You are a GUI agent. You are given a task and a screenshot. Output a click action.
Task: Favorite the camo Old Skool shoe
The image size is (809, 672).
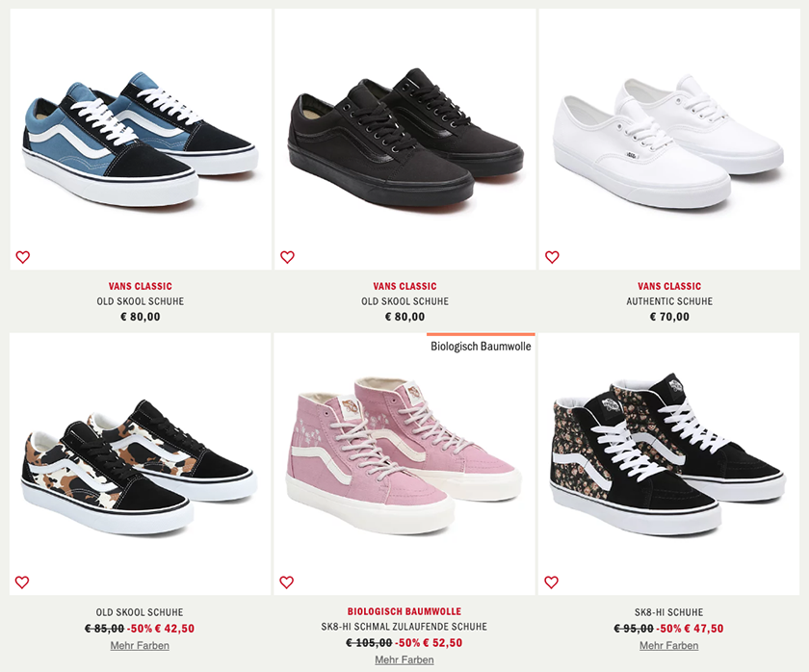[22, 582]
